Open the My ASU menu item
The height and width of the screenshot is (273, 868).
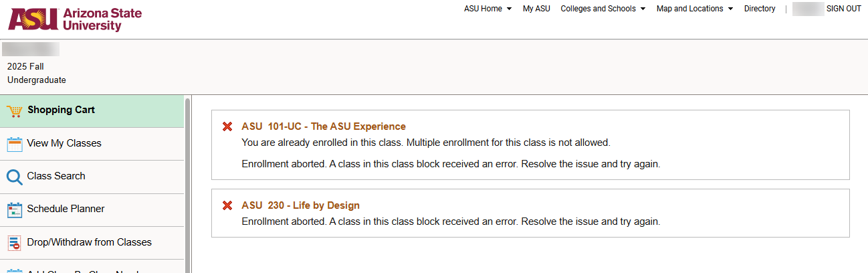(x=536, y=9)
